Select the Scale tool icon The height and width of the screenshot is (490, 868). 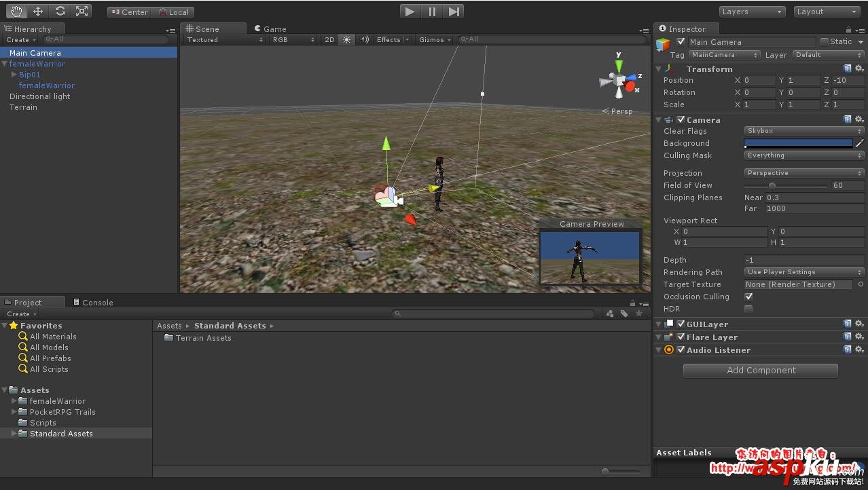(x=82, y=12)
